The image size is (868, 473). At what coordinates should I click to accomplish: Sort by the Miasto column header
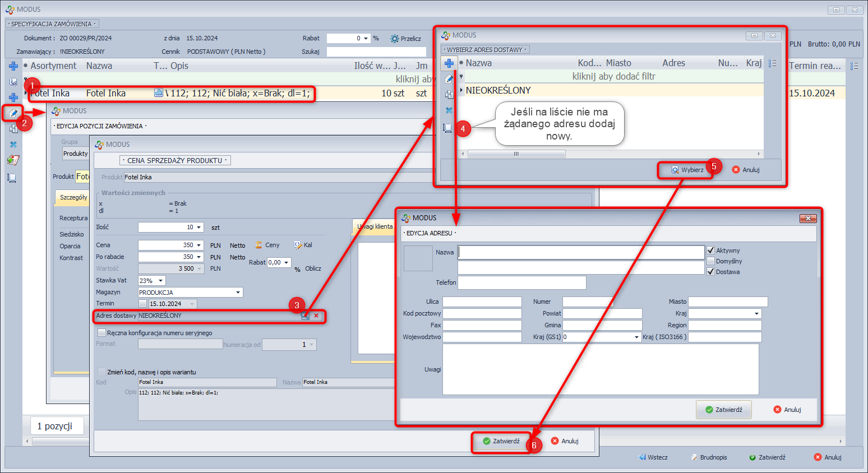pyautogui.click(x=618, y=63)
